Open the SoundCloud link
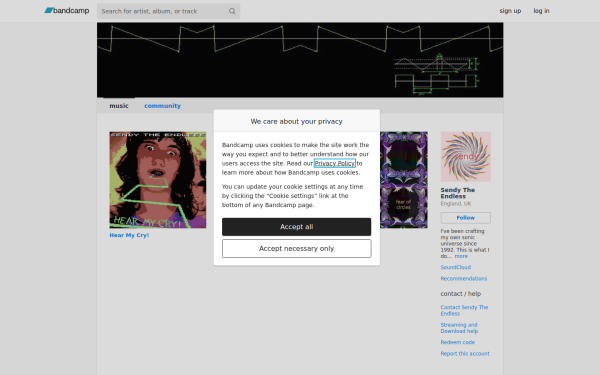Screen dimensions: 600x375 click(455, 267)
